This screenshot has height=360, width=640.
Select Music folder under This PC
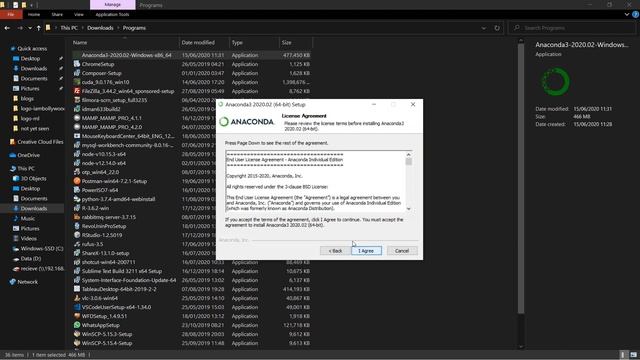[x=27, y=218]
